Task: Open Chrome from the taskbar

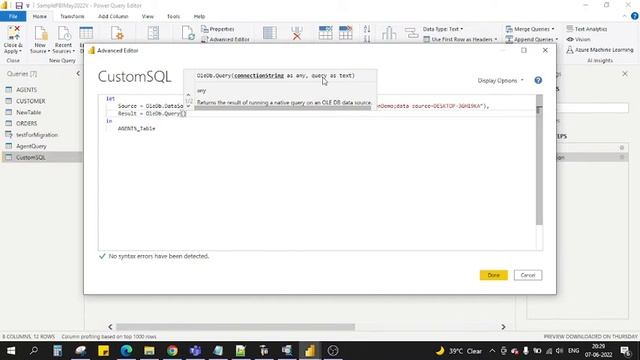Action: tap(172, 351)
